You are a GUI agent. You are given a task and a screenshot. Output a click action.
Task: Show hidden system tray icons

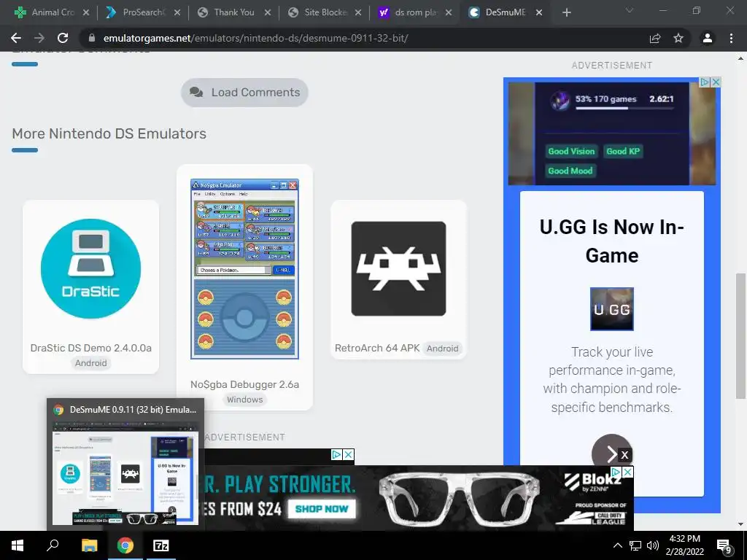coord(617,545)
